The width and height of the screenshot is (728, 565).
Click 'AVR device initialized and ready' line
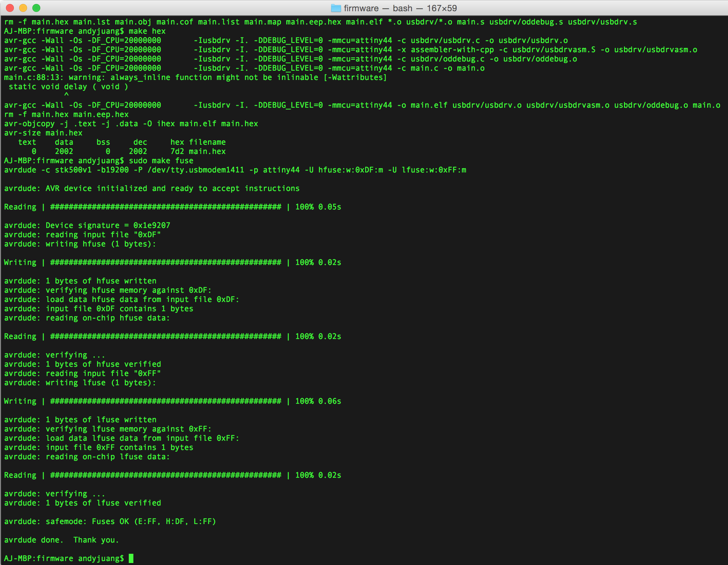pyautogui.click(x=152, y=188)
